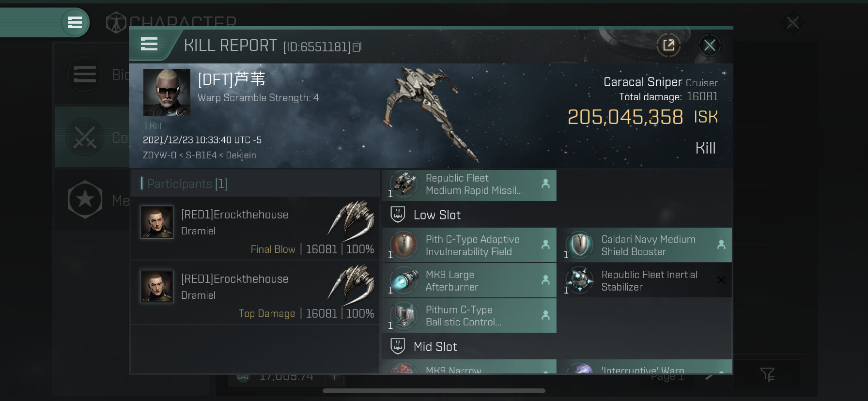
Task: Open the filter icon at bottom right
Action: coord(767,374)
